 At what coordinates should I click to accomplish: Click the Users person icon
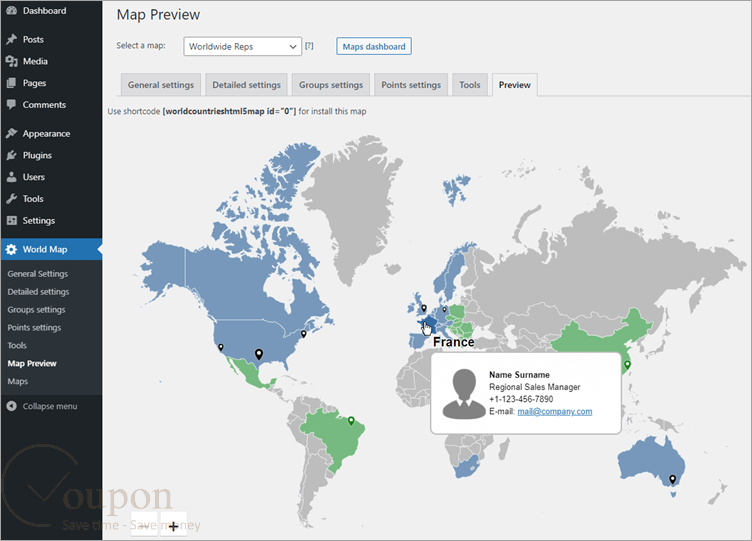click(12, 177)
